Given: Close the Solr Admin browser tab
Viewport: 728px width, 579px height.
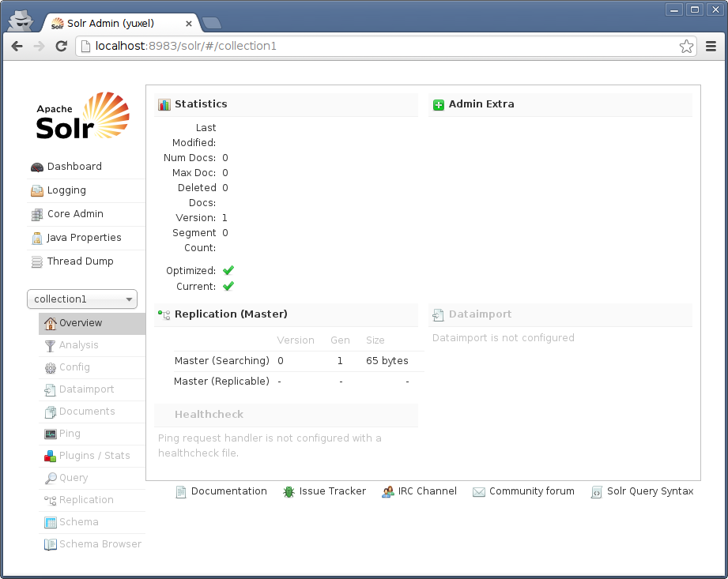Looking at the screenshot, I should click(x=188, y=24).
